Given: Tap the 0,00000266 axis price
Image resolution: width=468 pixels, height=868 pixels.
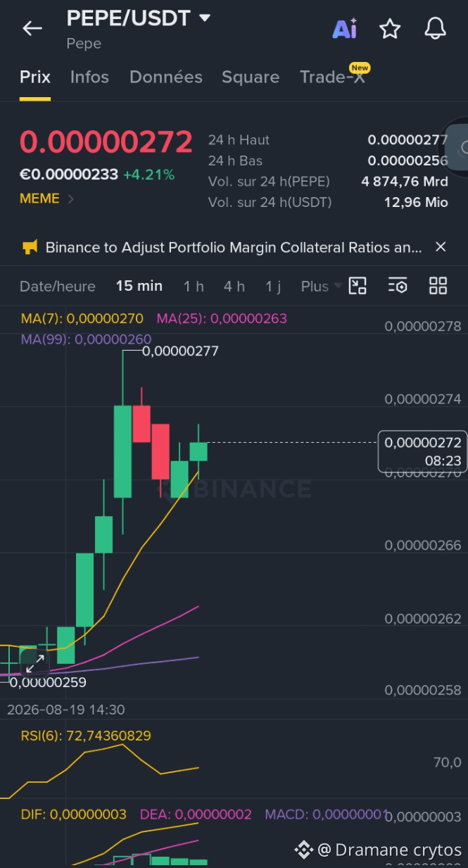Looking at the screenshot, I should tap(423, 545).
